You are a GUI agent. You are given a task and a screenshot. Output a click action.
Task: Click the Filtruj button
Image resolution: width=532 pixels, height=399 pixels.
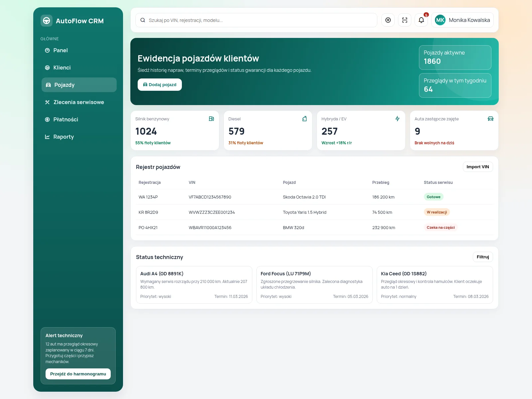pos(483,257)
